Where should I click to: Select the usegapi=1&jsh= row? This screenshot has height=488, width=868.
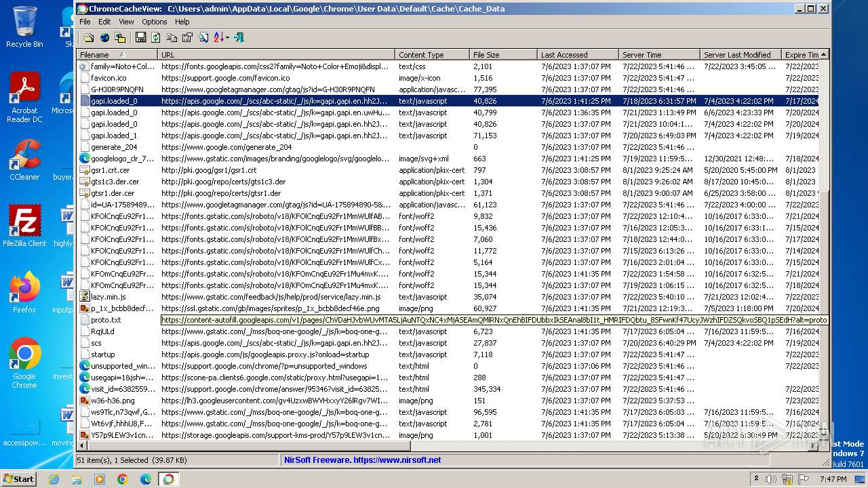pyautogui.click(x=448, y=378)
